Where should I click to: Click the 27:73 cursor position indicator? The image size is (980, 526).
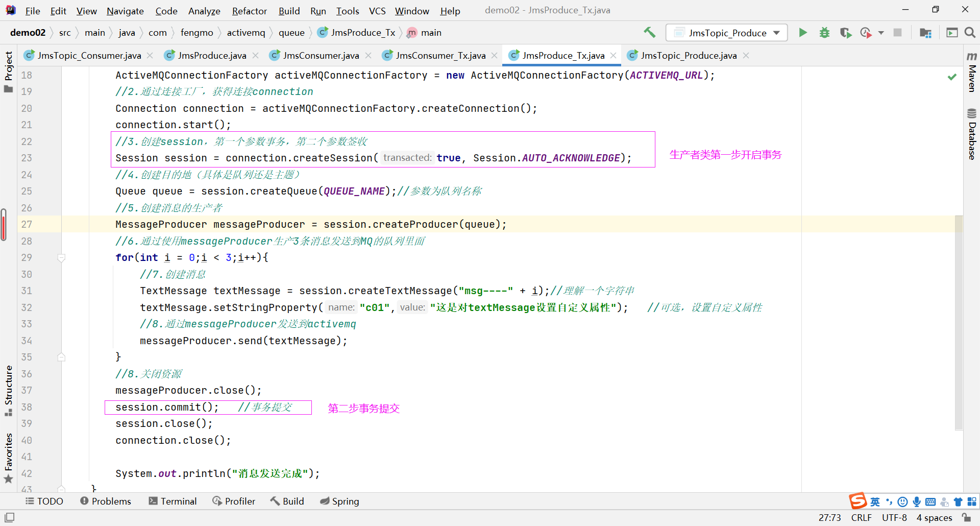pyautogui.click(x=829, y=517)
